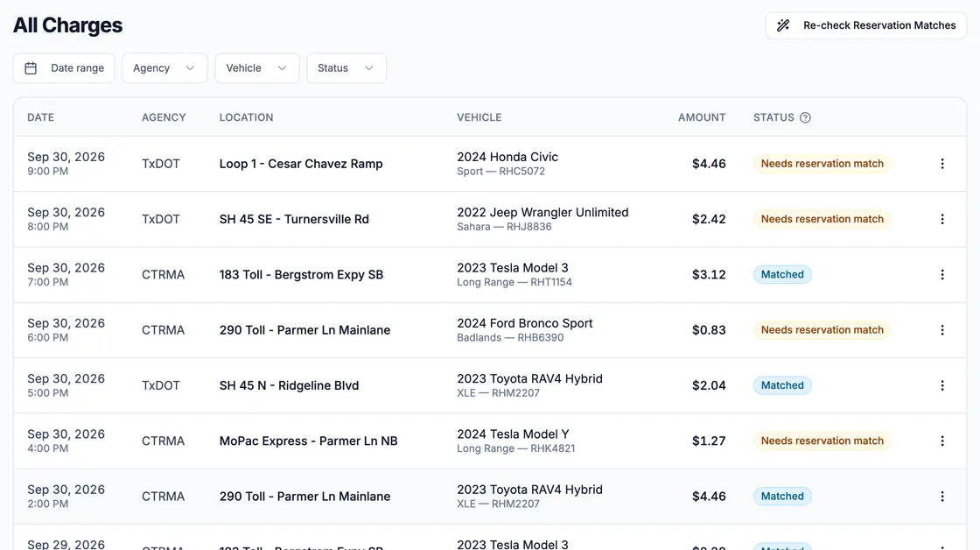Select Loop 1 - Cesar Chavez Ramp location
The width and height of the screenshot is (980, 550).
[x=301, y=164]
